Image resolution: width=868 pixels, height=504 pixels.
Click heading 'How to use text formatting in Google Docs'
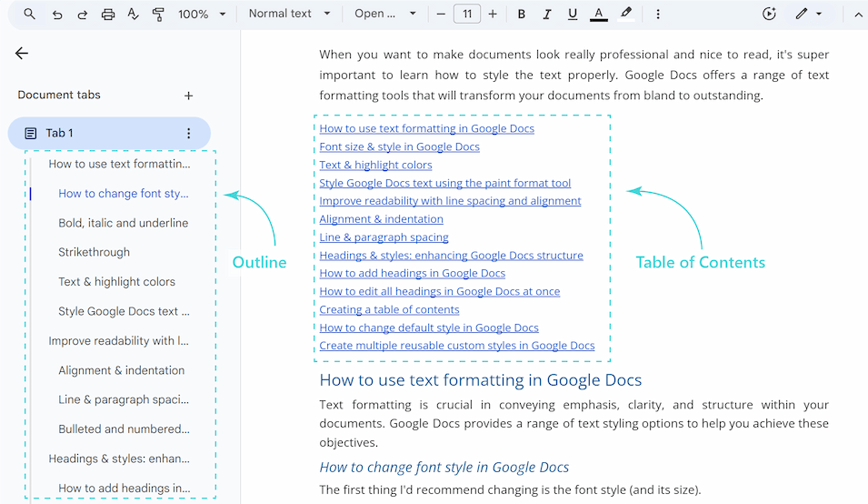point(481,380)
